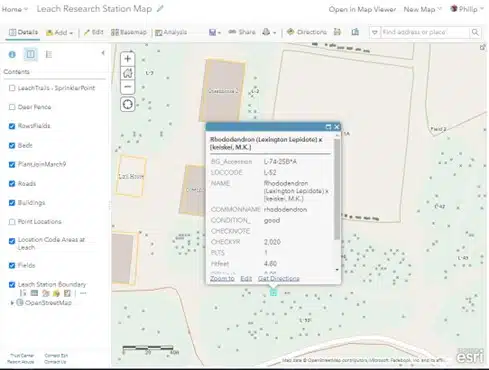Expand the OpenStreetMap basemap layer
Screen dimensions: 489x370
tap(12, 303)
